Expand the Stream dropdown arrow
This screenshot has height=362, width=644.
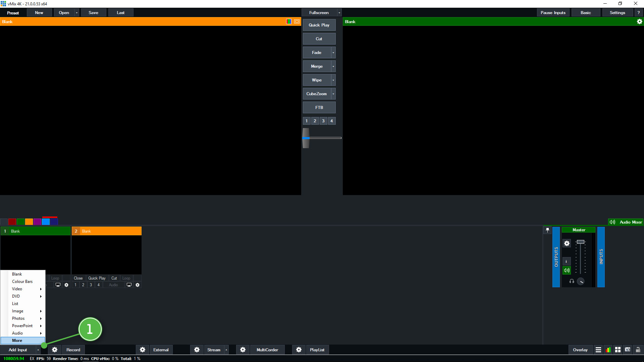point(226,350)
